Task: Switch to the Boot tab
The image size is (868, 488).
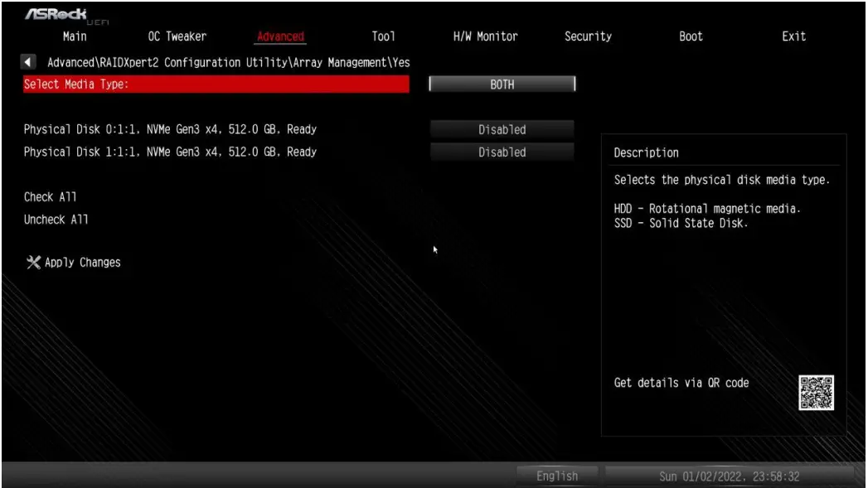Action: pos(691,36)
